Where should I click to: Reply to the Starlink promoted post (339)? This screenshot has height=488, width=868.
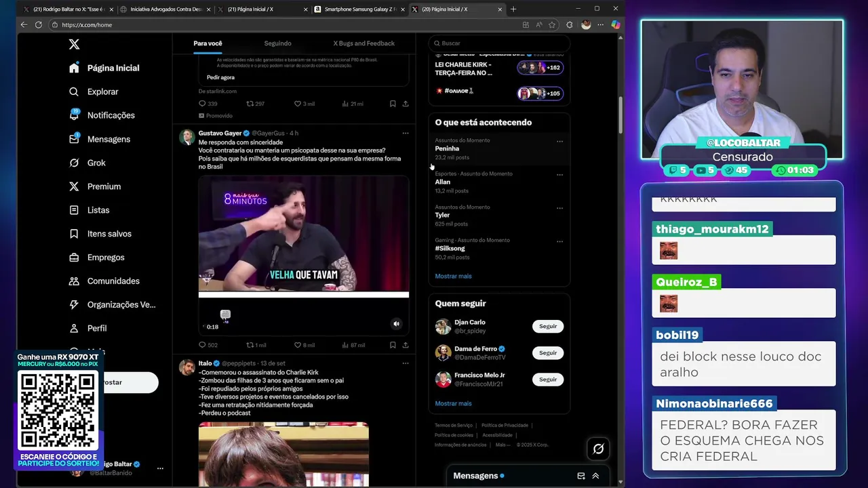(x=208, y=104)
